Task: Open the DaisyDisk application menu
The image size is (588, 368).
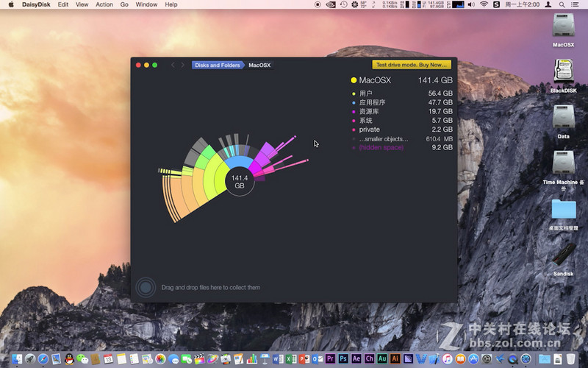Action: click(36, 4)
